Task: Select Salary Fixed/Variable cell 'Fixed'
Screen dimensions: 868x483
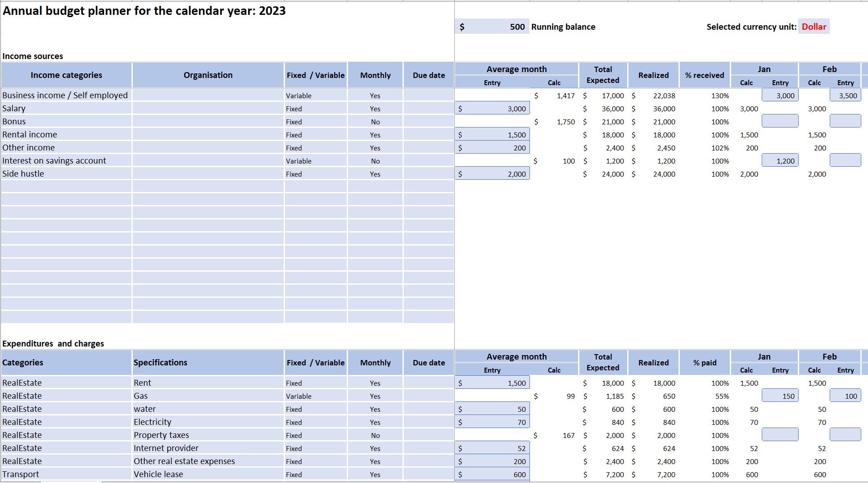Action: tap(316, 109)
